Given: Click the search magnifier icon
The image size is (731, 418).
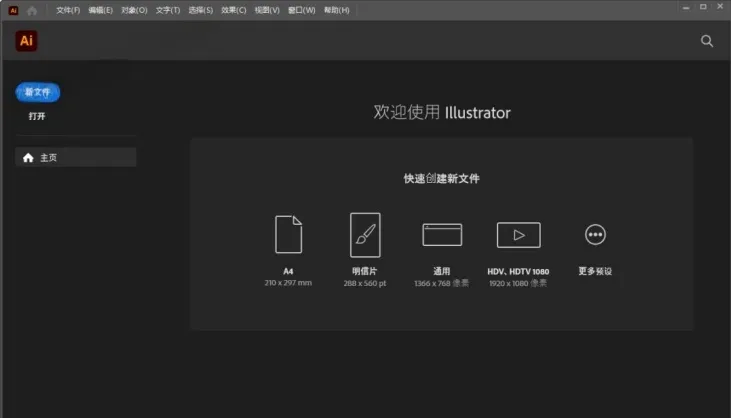Looking at the screenshot, I should tap(707, 41).
